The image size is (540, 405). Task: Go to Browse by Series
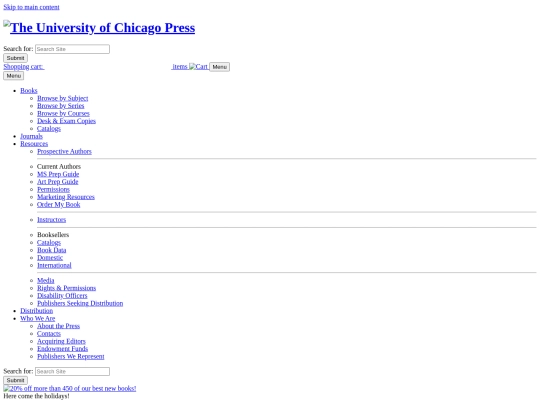coord(61,106)
